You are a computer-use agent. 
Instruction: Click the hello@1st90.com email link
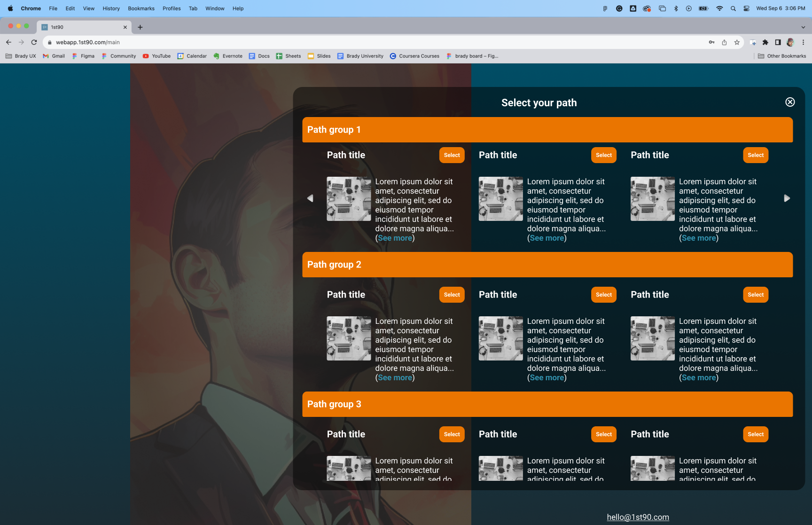[x=638, y=517]
